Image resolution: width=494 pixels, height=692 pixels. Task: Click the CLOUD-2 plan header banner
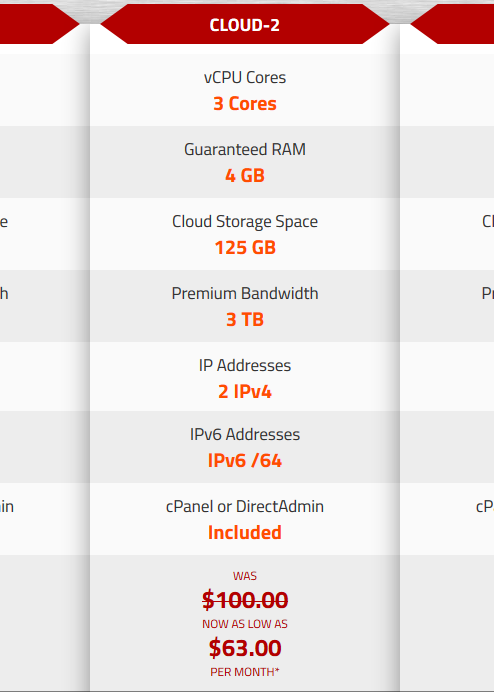[x=245, y=24]
